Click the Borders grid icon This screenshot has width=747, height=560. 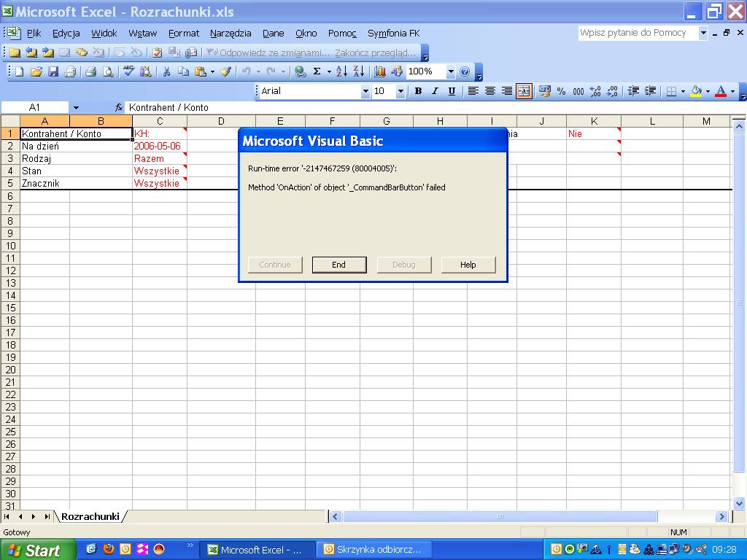(671, 91)
